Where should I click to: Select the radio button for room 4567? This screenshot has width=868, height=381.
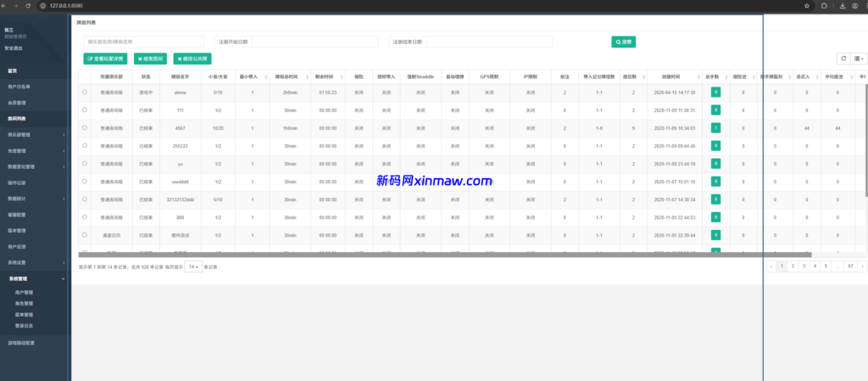(x=85, y=127)
